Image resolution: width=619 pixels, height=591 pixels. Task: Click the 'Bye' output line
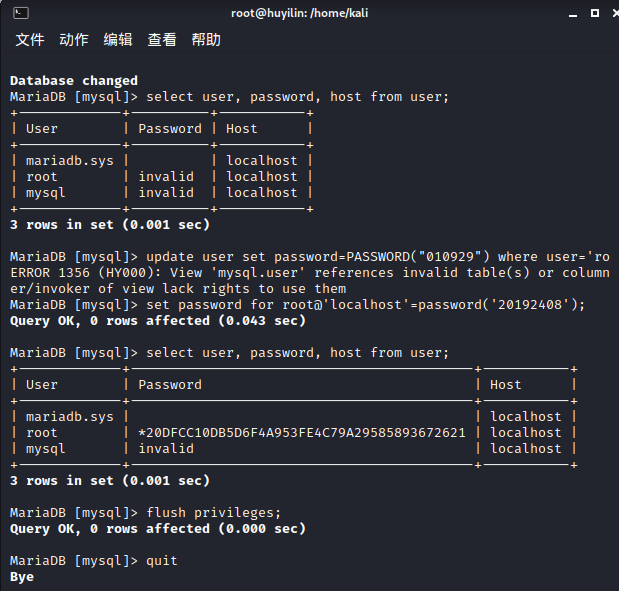coord(22,577)
